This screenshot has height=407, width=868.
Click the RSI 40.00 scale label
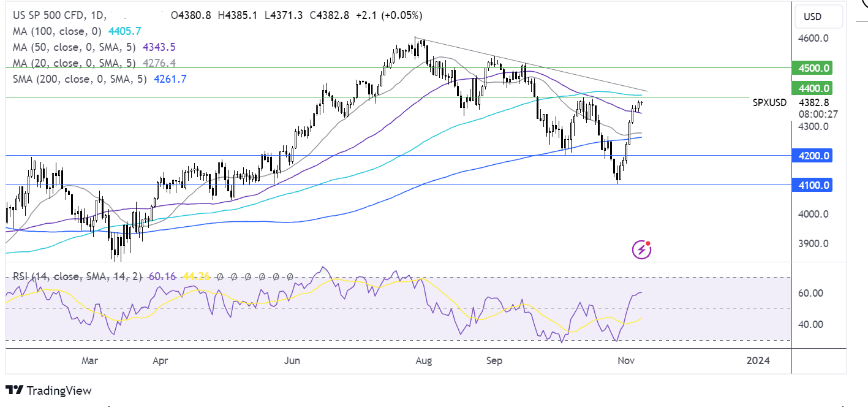click(812, 324)
